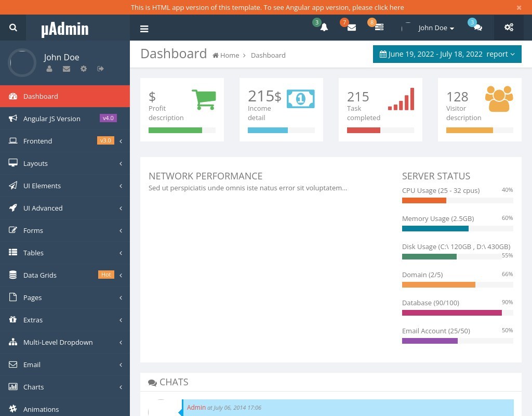Click the red signal bars icon

coord(401,99)
